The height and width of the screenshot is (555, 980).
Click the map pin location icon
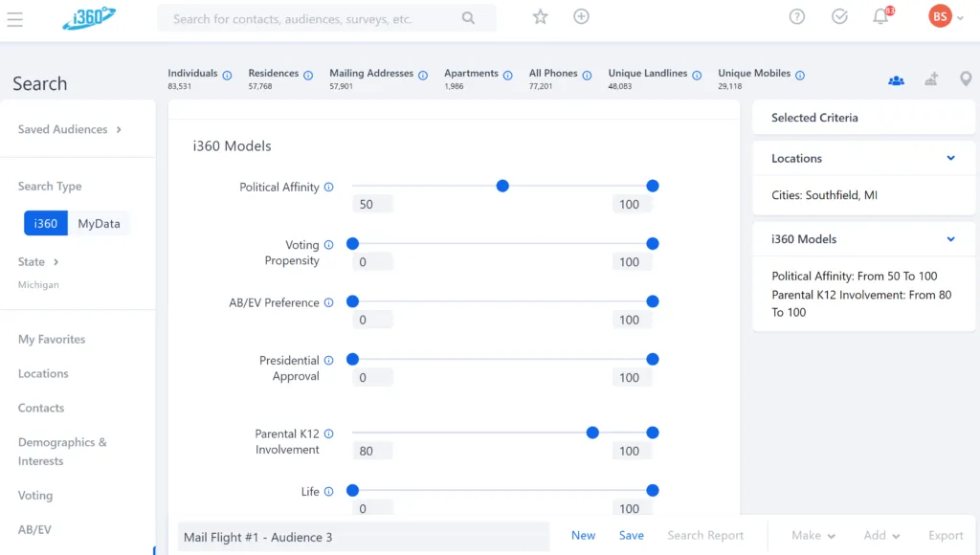coord(966,79)
